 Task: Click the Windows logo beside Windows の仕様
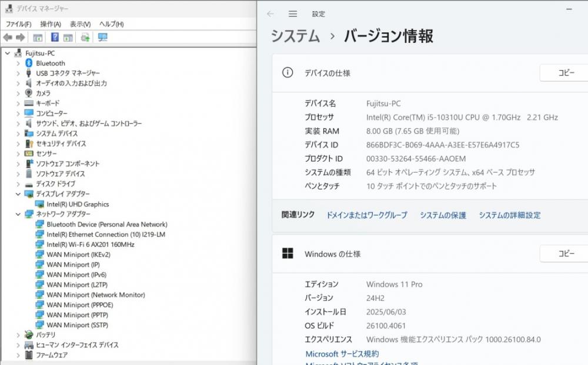(288, 254)
